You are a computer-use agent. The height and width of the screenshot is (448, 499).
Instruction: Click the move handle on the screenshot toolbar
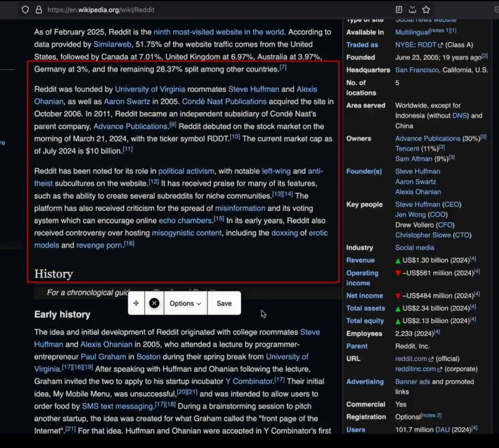pos(136,303)
